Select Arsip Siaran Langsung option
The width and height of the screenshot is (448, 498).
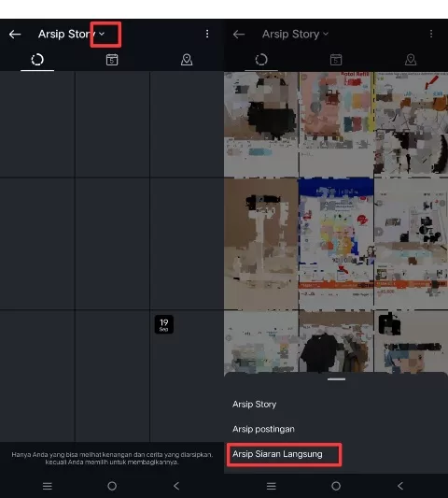(x=277, y=454)
